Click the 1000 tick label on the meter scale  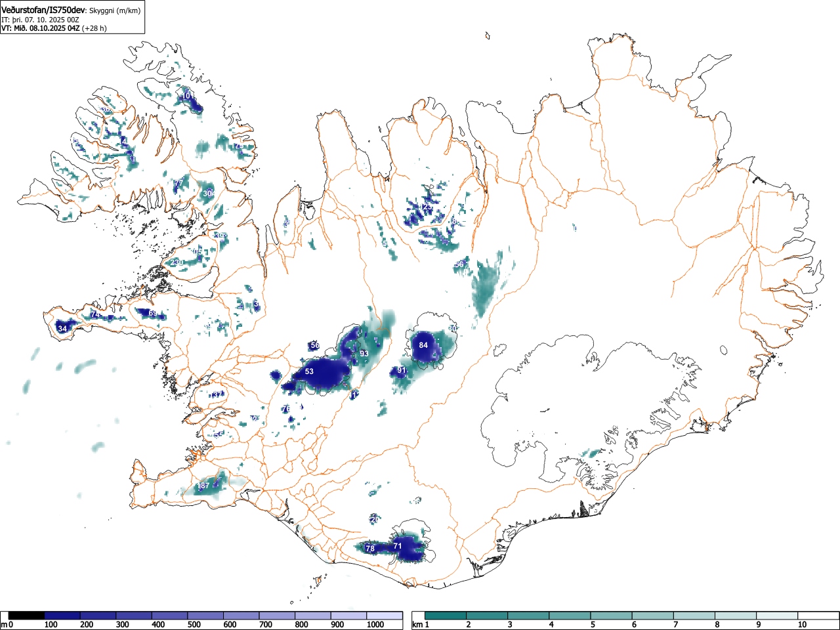pos(375,625)
